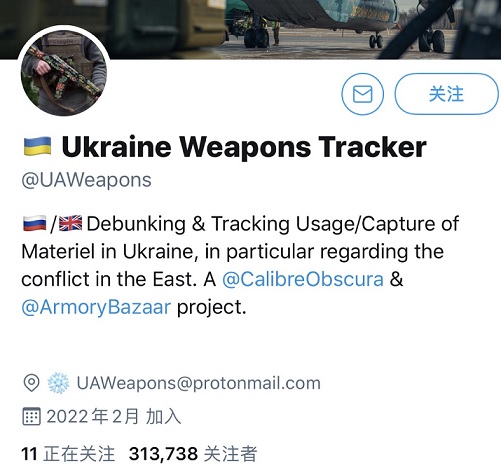The height and width of the screenshot is (475, 501).
Task: Click the Ukraine flag emoji beside name
Action: [37, 146]
